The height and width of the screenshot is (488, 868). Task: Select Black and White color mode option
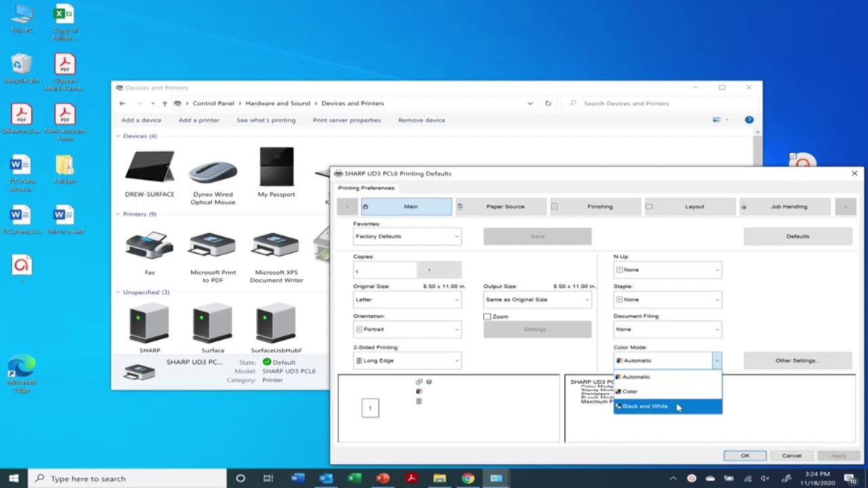[668, 407]
